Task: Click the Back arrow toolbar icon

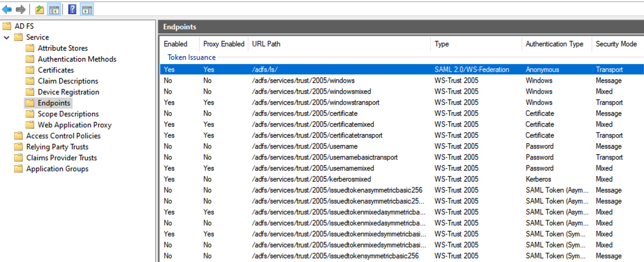Action: click(7, 10)
